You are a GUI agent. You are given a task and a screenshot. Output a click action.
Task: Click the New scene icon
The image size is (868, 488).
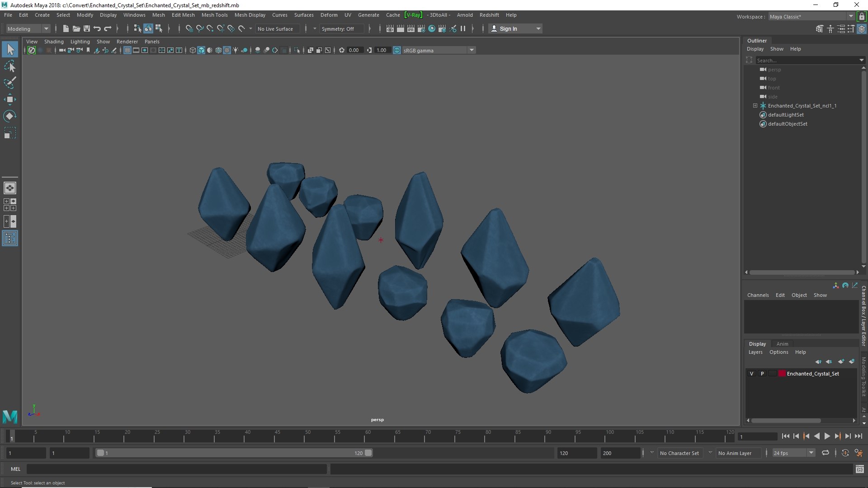point(66,28)
